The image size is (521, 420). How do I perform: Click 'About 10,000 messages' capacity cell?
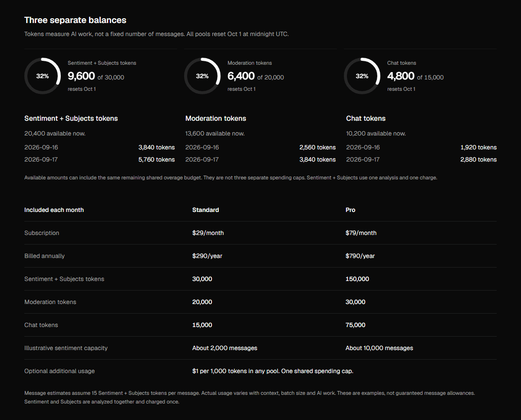pos(379,348)
